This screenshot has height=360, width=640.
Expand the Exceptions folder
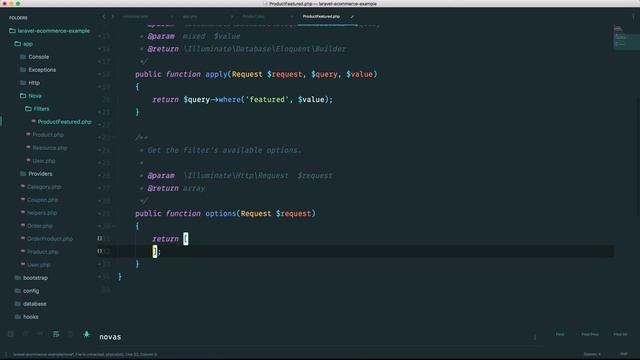click(38, 70)
